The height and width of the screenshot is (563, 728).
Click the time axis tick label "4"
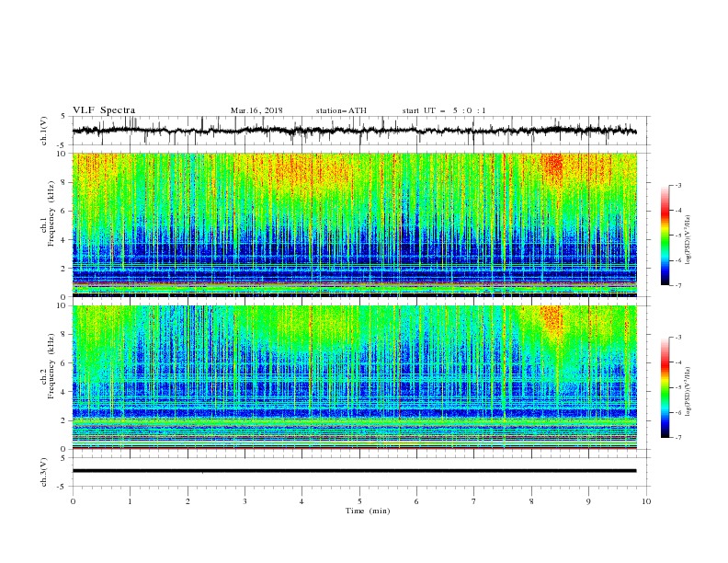click(301, 501)
